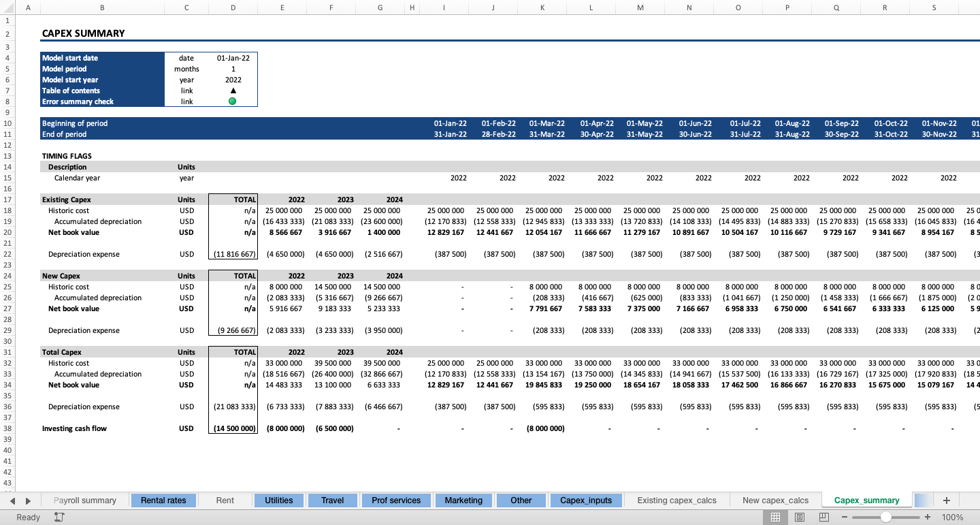Open the Other sheet tab

(x=521, y=500)
